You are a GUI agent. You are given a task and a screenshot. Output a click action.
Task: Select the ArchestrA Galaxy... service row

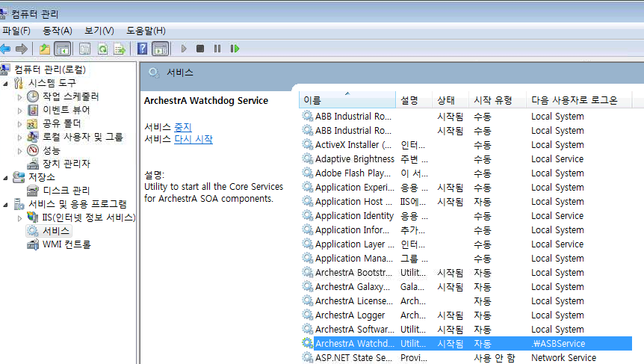[x=466, y=287]
